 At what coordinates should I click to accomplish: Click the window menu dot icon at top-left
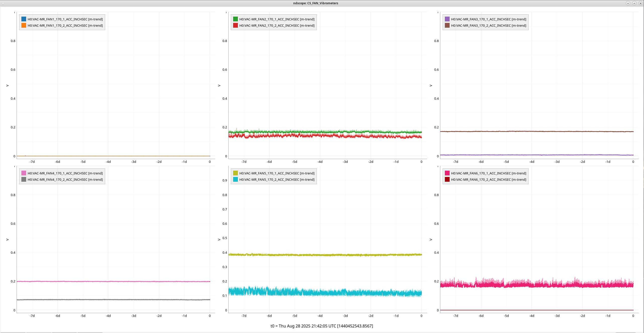click(3, 3)
